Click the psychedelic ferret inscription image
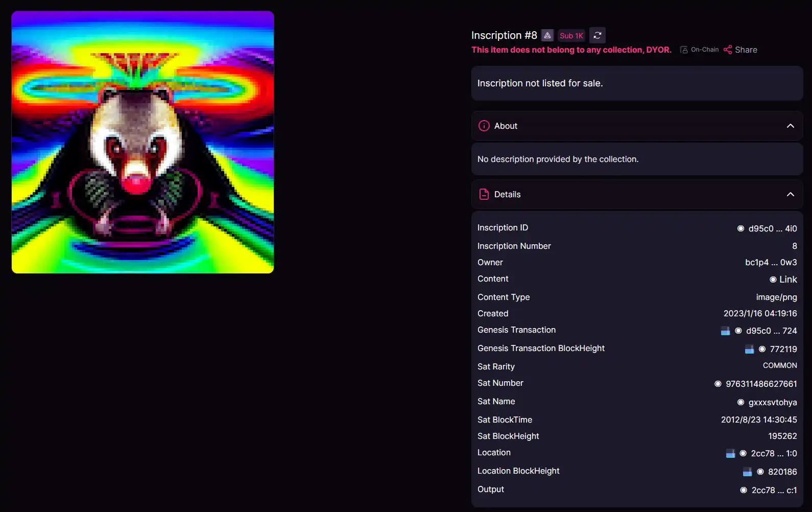The height and width of the screenshot is (512, 812). tap(143, 142)
